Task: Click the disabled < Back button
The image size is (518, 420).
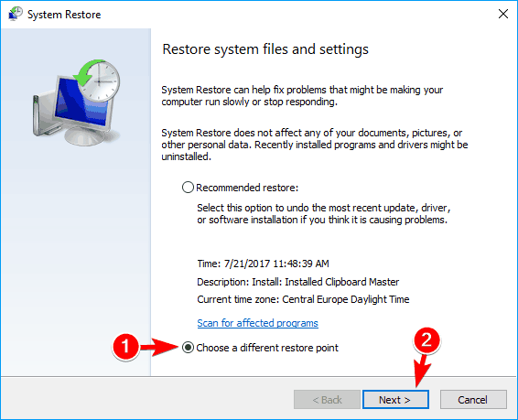Action: click(327, 400)
